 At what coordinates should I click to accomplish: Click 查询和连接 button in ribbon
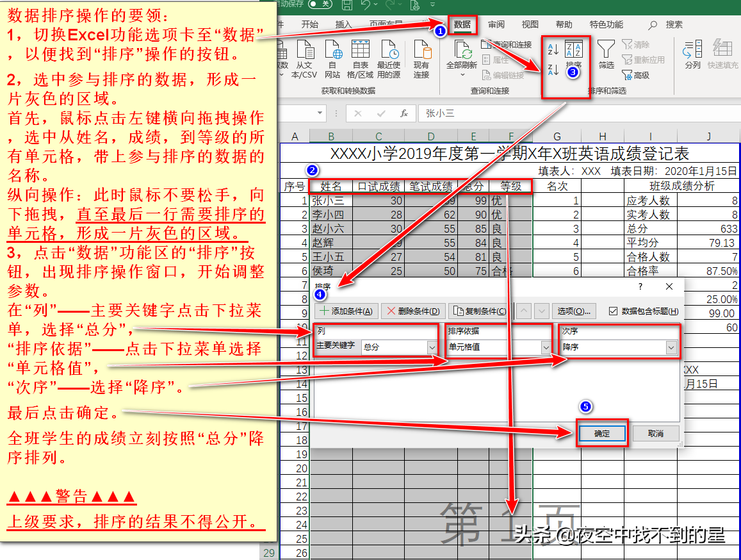click(507, 44)
